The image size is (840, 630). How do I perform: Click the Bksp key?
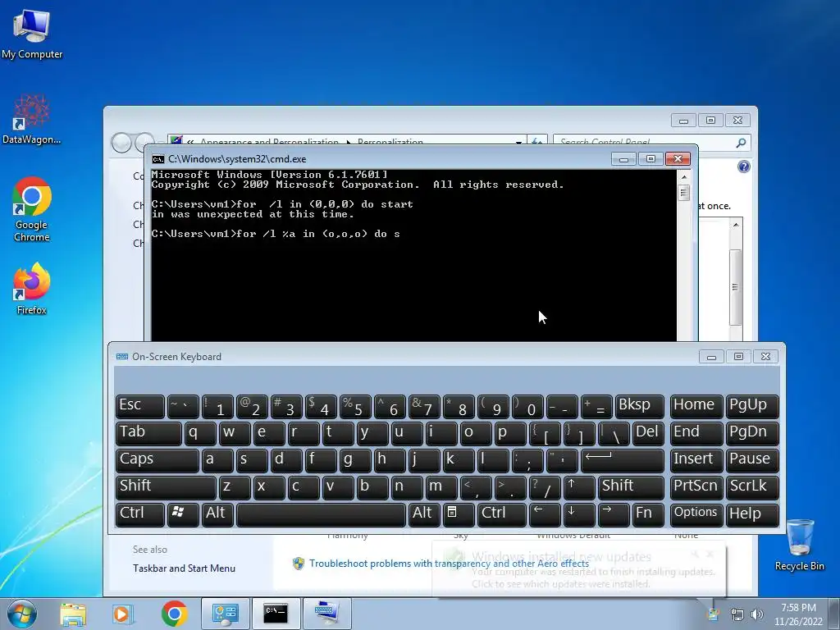[640, 406]
